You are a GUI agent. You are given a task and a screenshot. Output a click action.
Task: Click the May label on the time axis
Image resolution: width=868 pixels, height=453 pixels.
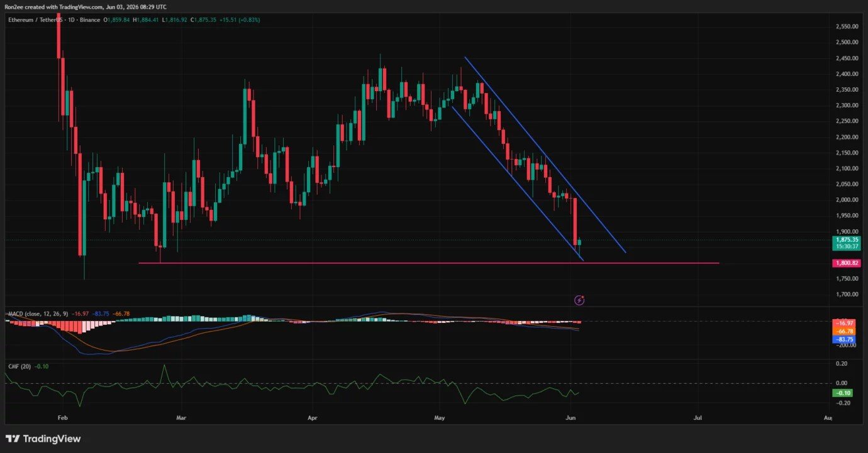tap(439, 417)
